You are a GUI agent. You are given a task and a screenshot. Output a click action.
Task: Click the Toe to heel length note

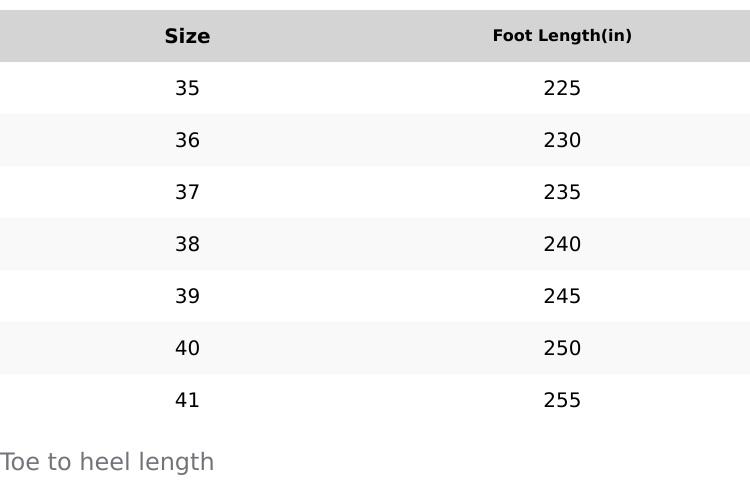coord(107,463)
